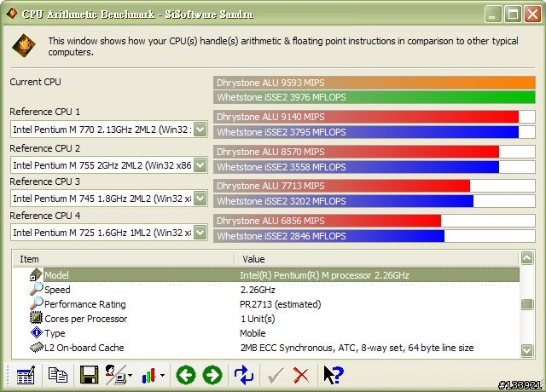The width and height of the screenshot is (546, 392).
Task: Select the L2 On-board Cache row label
Action: point(84,348)
